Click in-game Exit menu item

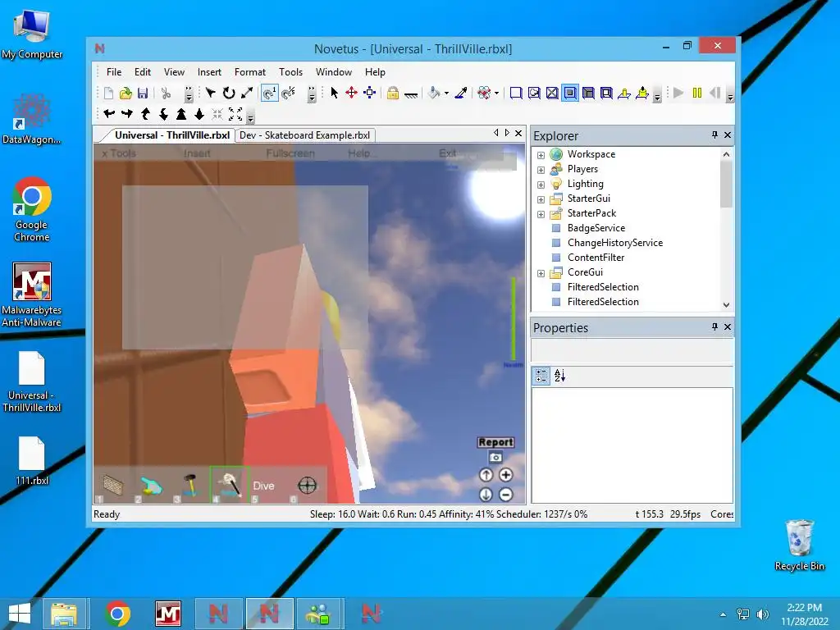click(447, 153)
